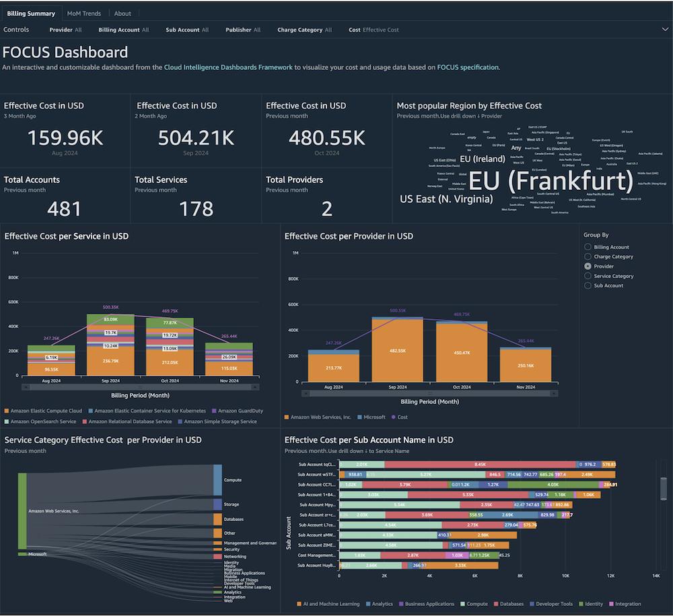
Task: Open the Charge Category filter control
Action: pos(304,30)
